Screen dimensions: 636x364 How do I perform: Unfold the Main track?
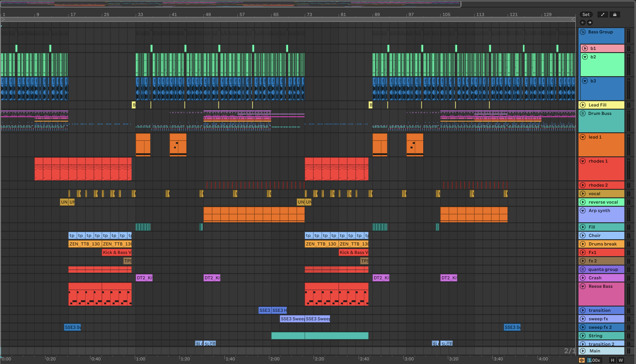(583, 351)
